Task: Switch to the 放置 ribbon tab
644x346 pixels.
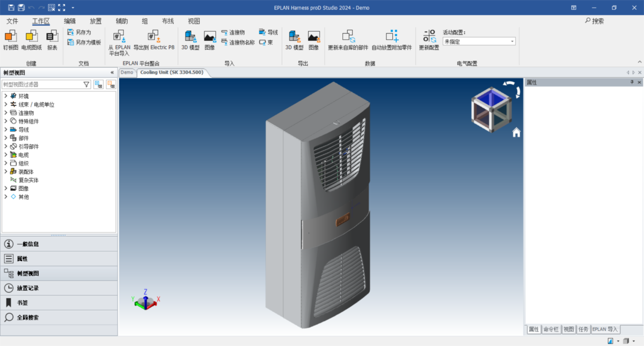Action: tap(96, 21)
